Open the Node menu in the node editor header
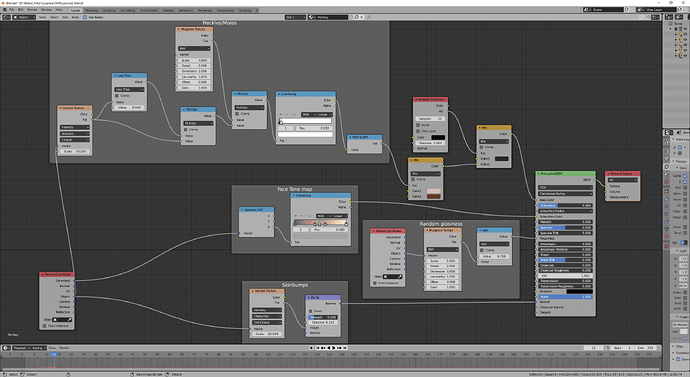Screen dimensions: 690x377 coord(75,17)
